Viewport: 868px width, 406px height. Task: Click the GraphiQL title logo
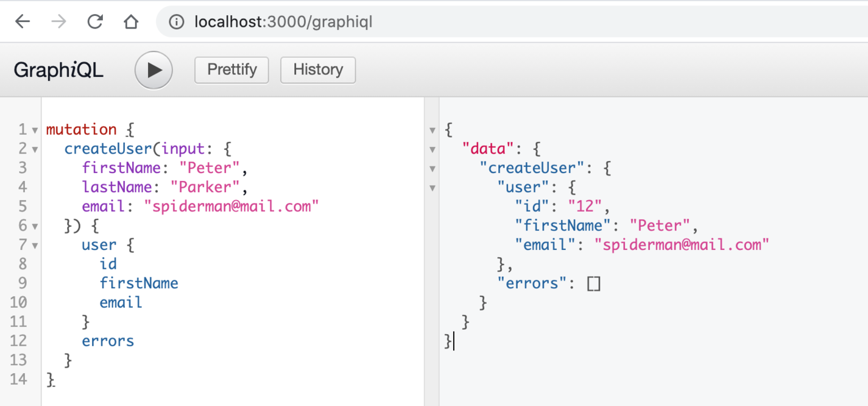58,70
